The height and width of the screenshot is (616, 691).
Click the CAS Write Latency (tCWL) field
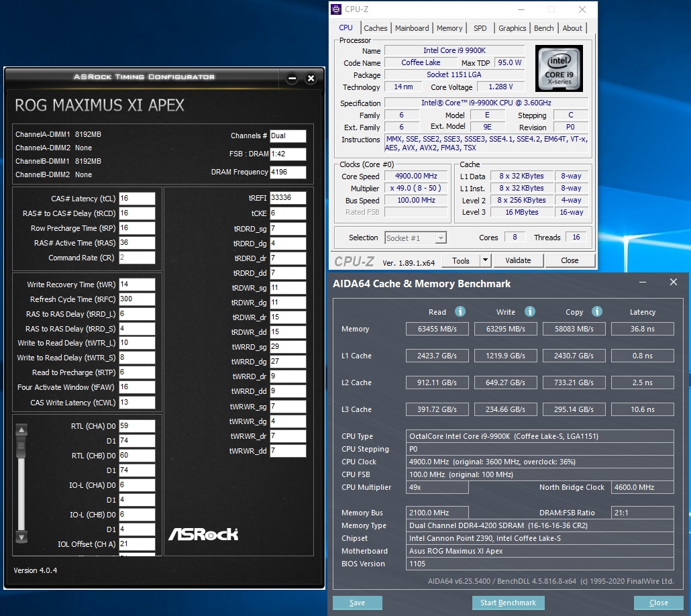point(137,402)
